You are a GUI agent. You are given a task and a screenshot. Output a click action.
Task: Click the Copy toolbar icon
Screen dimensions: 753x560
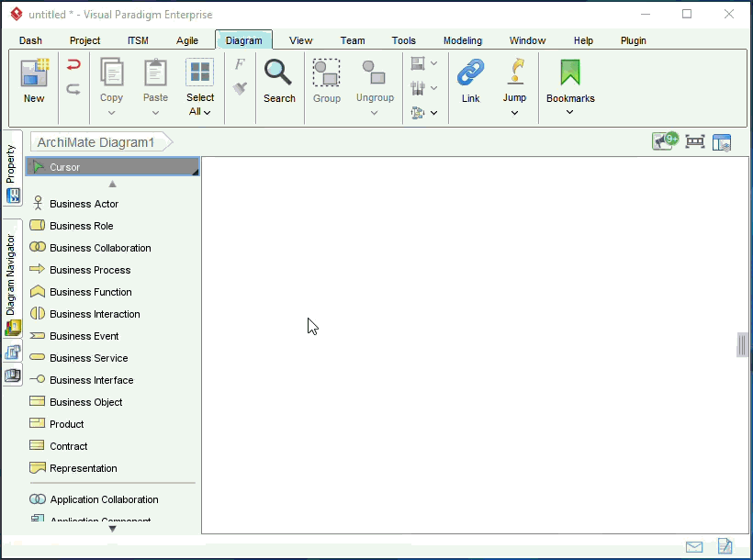[111, 72]
